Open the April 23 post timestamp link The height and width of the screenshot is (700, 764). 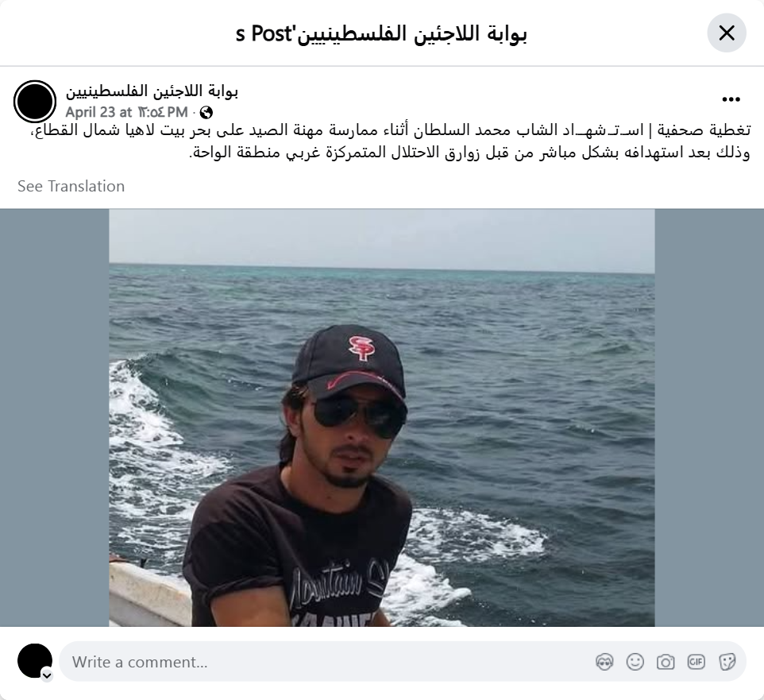tap(127, 113)
